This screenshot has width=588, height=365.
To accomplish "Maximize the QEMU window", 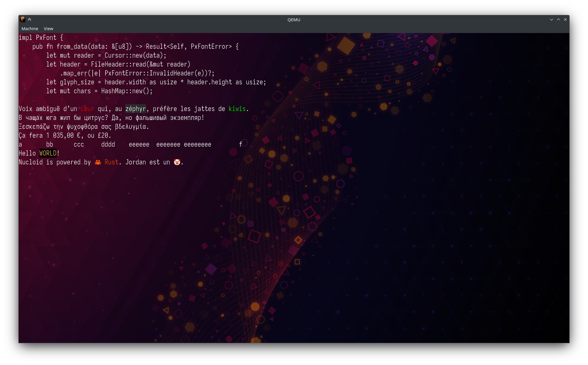I will click(558, 20).
